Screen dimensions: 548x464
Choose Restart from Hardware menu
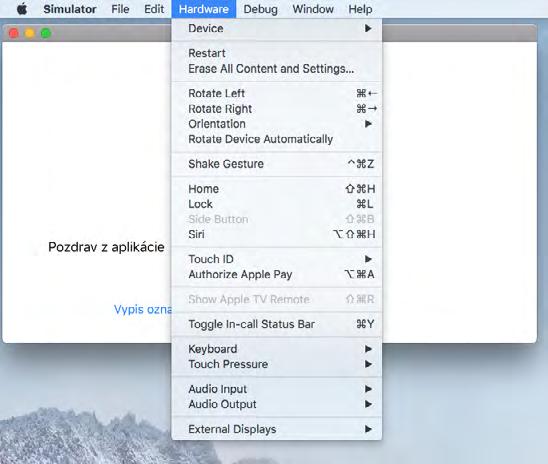tap(277, 53)
